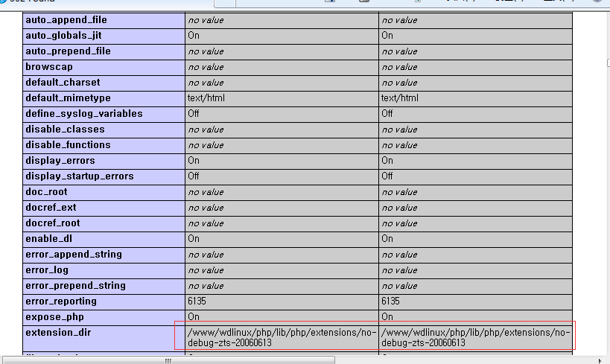This screenshot has width=610, height=364.
Task: Select the display_errors directive cell
Action: [x=104, y=161]
